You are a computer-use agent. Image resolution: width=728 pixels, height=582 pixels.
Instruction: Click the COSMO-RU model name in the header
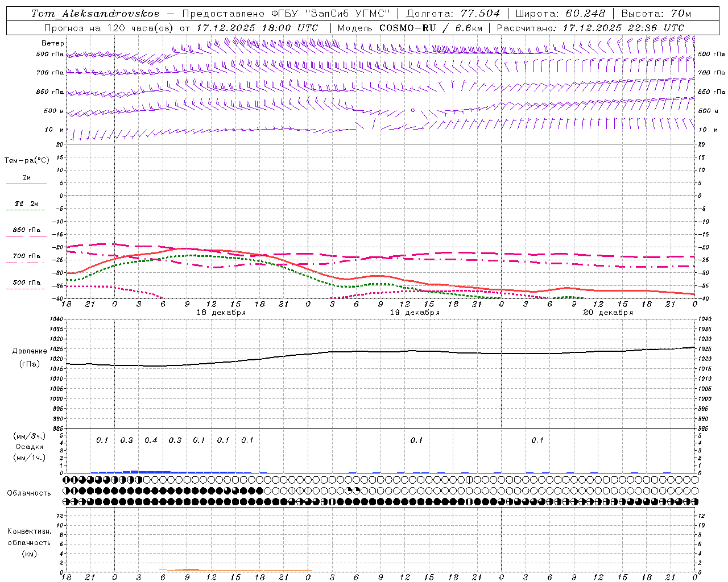point(407,28)
